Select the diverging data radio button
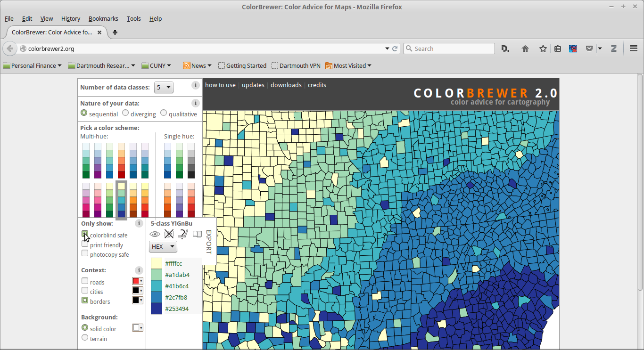Image resolution: width=644 pixels, height=350 pixels. tap(125, 113)
